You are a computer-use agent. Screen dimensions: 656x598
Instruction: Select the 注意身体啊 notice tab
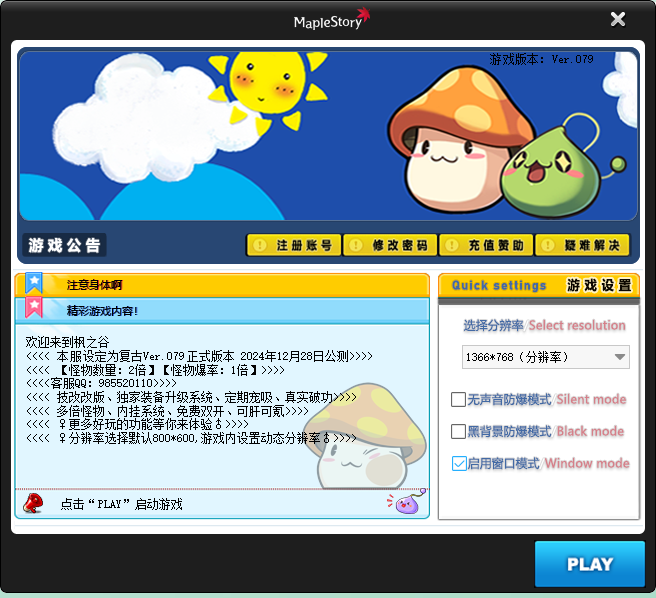click(222, 285)
